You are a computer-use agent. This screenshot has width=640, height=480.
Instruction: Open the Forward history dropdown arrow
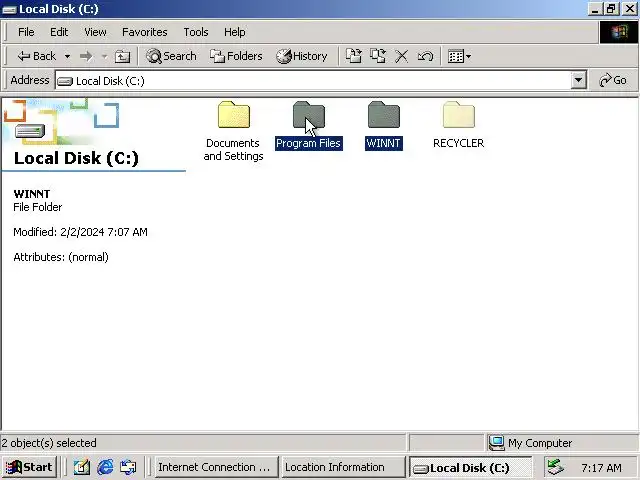[104, 56]
